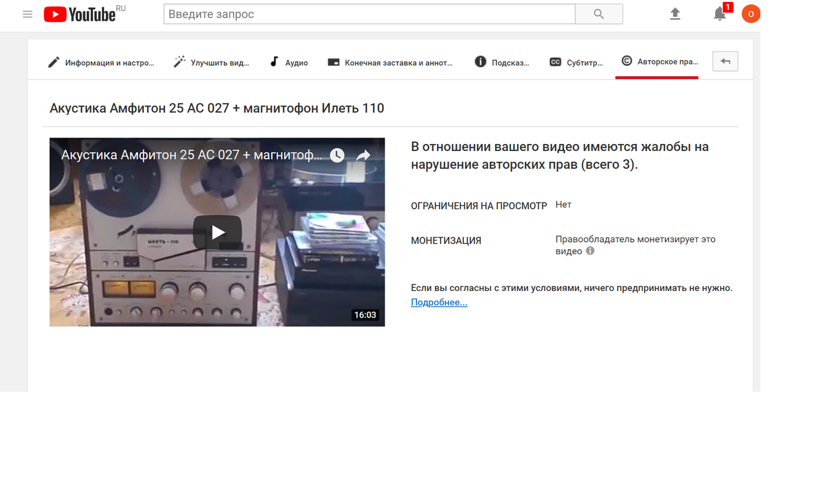Click the 16:03 duration badge
The width and height of the screenshot is (826, 504).
[x=365, y=315]
